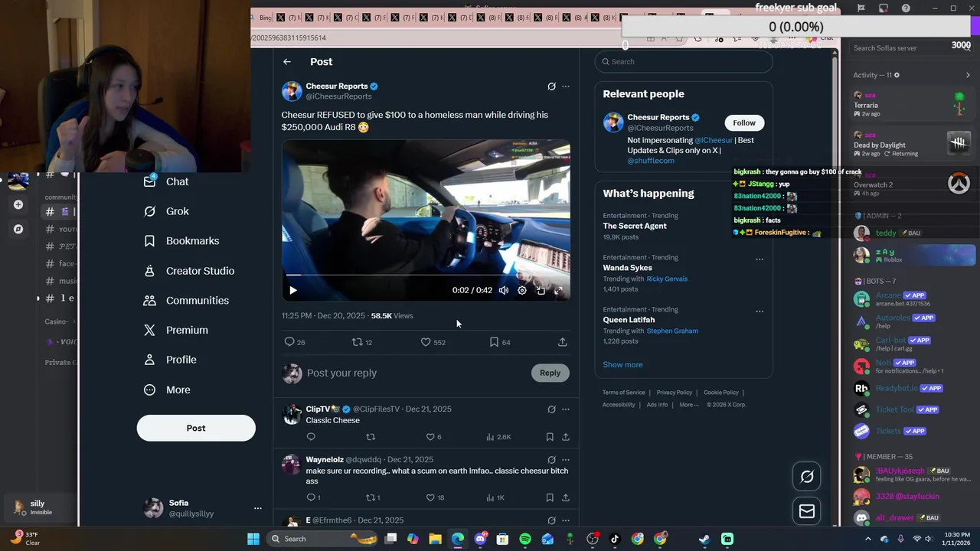This screenshot has width=980, height=551.
Task: Enter fullscreen on the video
Action: (x=558, y=290)
